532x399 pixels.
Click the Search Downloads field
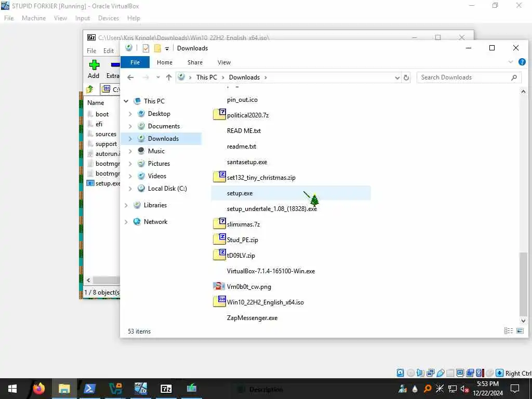tap(469, 77)
